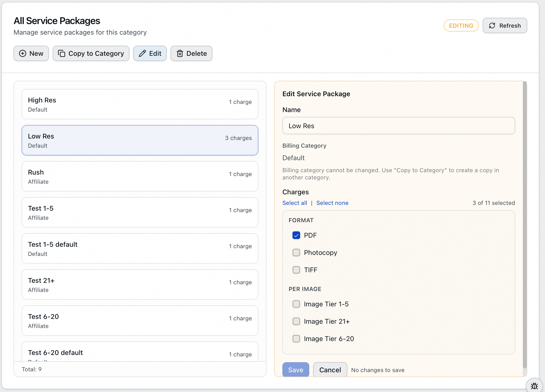Click the New button
This screenshot has height=392, width=545.
[31, 53]
